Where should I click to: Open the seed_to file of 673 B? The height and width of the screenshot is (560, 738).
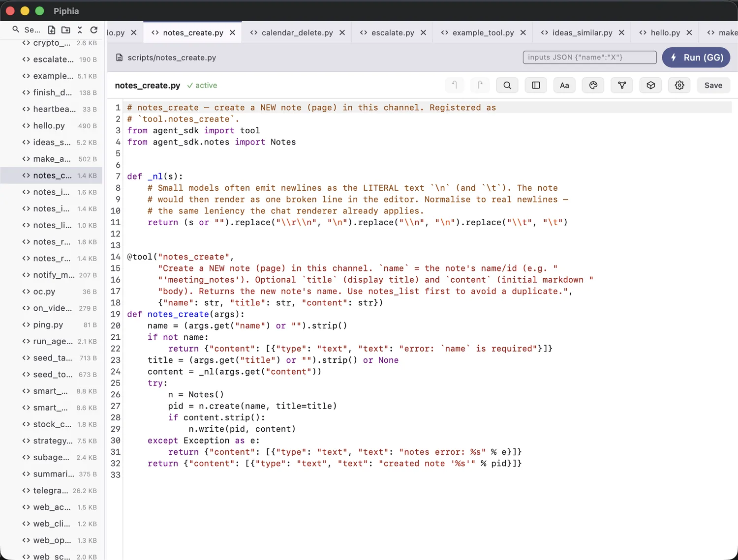pos(52,375)
